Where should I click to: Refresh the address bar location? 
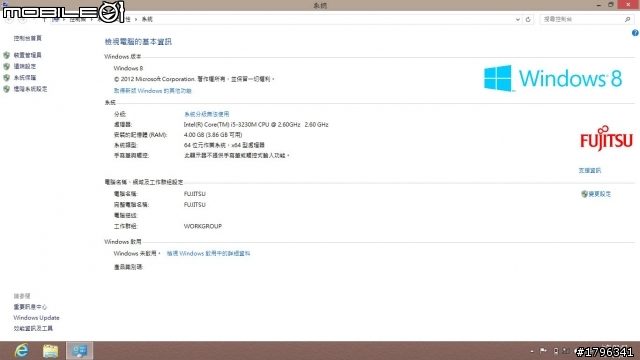[528, 19]
